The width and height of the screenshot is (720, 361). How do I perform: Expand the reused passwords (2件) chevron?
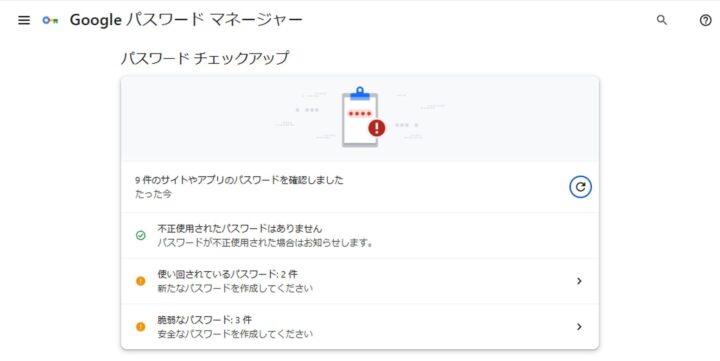click(x=579, y=281)
